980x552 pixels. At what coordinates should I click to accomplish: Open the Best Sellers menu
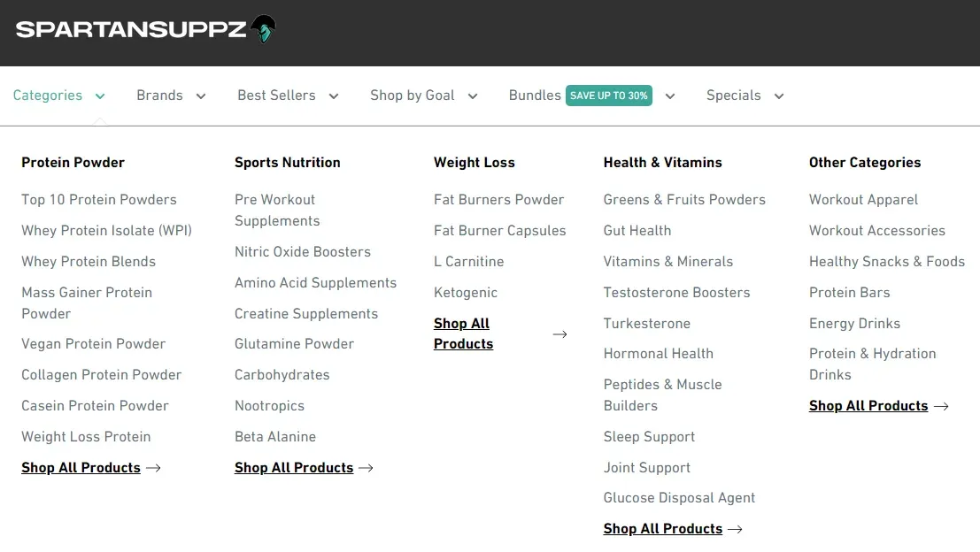click(288, 95)
